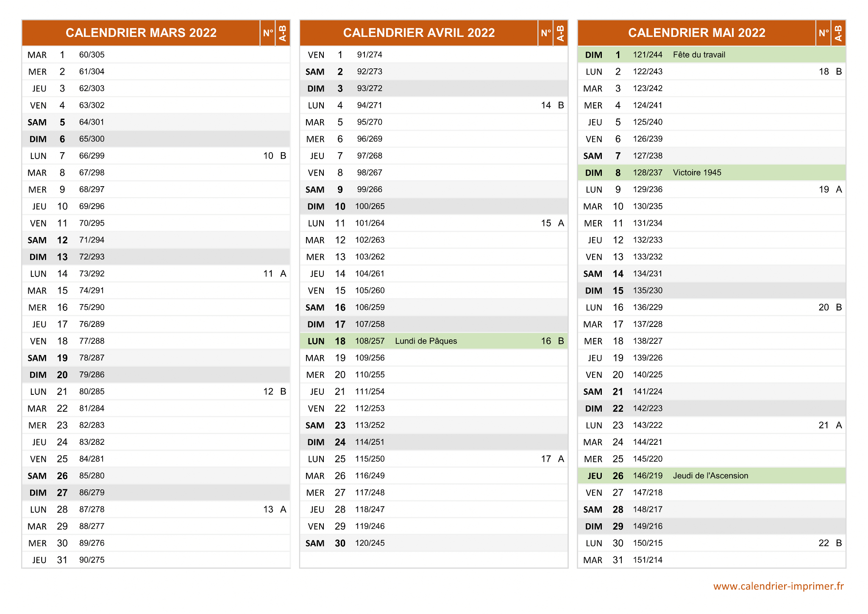Click the day count 77/288
Viewport: 868px width, 614px height.
pyautogui.click(x=92, y=341)
